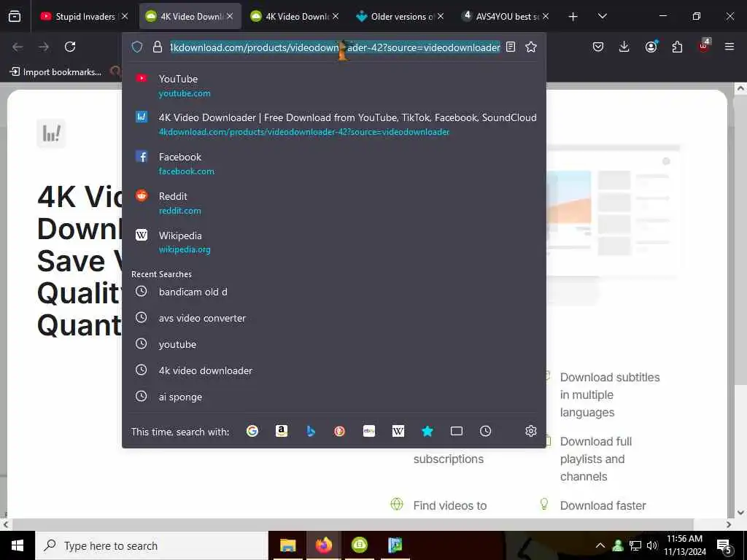Image resolution: width=747 pixels, height=560 pixels.
Task: Reload the current page
Action: (70, 47)
